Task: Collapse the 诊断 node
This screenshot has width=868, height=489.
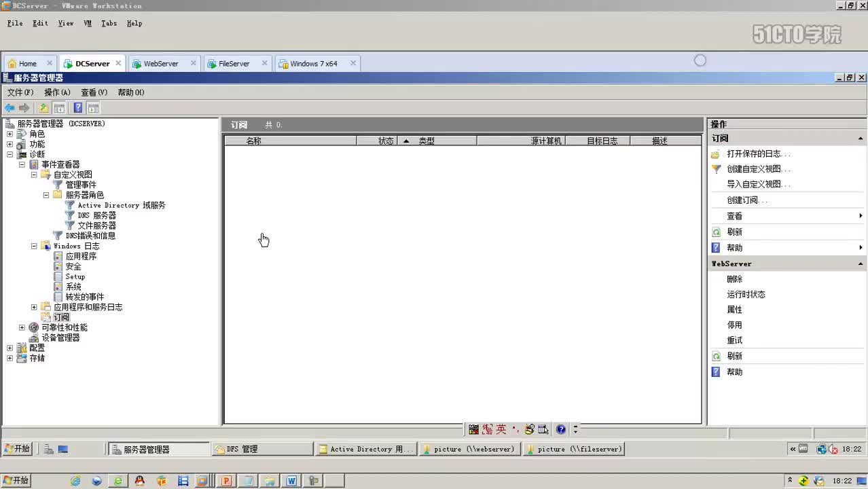Action: (10, 154)
